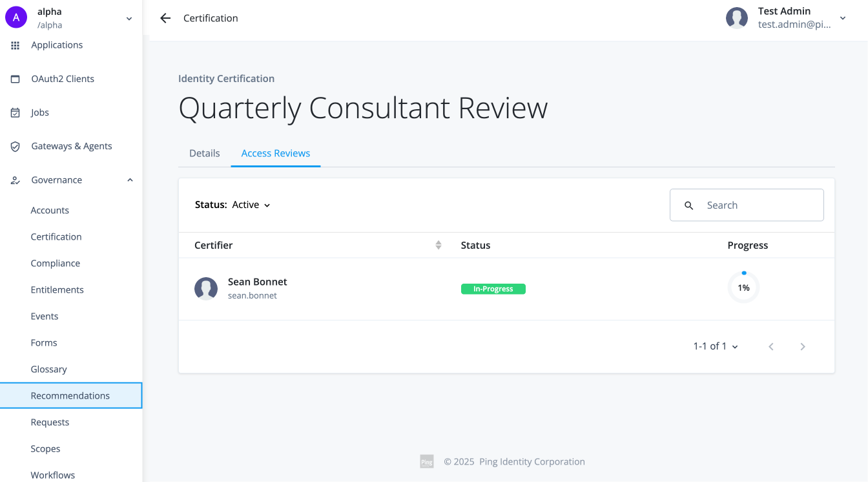Open the Test Admin account menu
The width and height of the screenshot is (868, 482).
click(842, 18)
